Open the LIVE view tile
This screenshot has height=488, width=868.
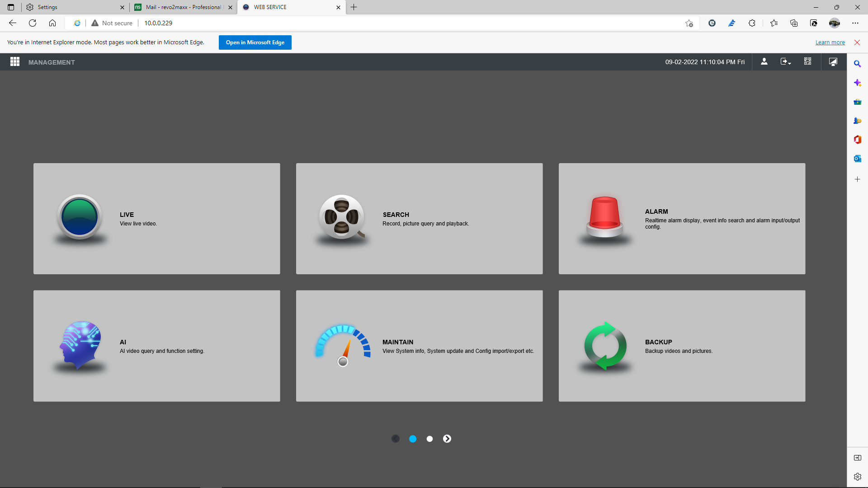[x=156, y=219]
